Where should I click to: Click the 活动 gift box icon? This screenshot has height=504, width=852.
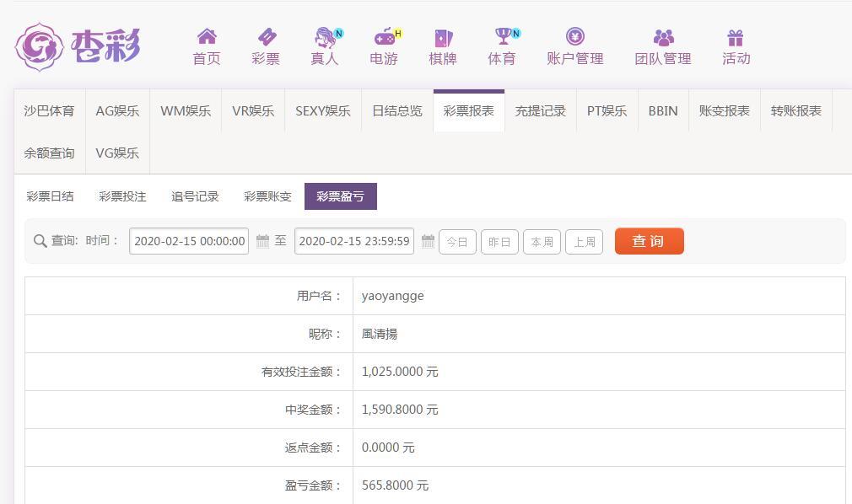tap(736, 37)
